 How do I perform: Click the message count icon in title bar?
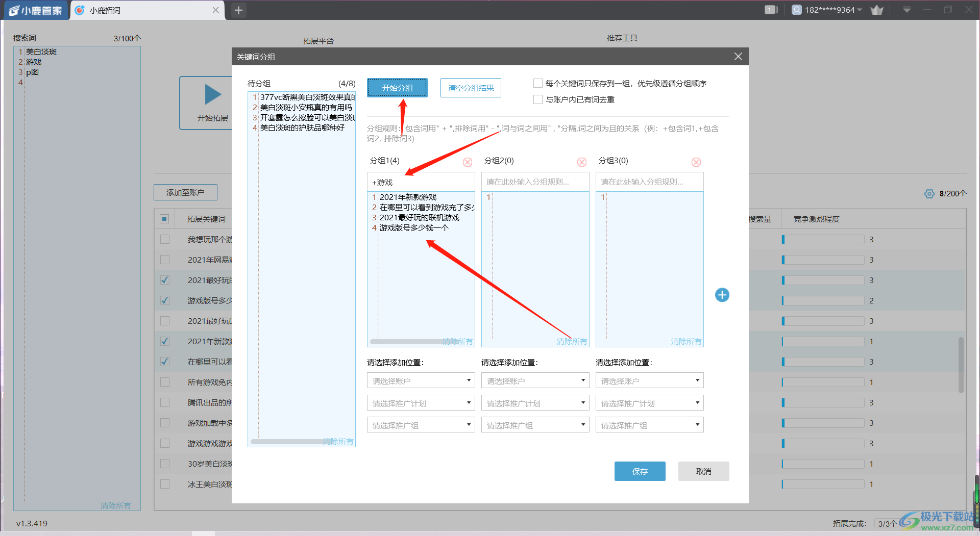(x=771, y=10)
